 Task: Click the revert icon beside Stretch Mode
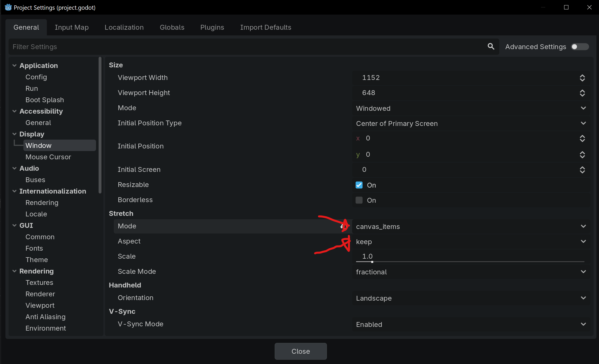click(x=343, y=226)
